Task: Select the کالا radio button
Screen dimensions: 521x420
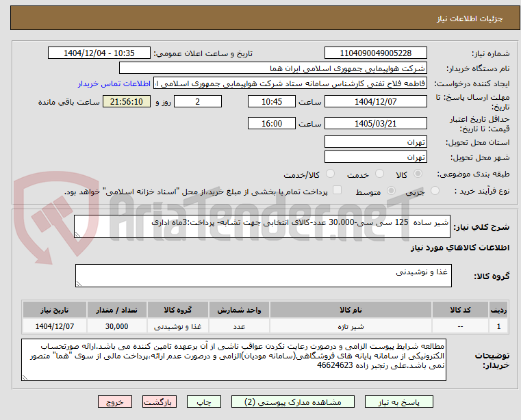Action: pyautogui.click(x=418, y=173)
